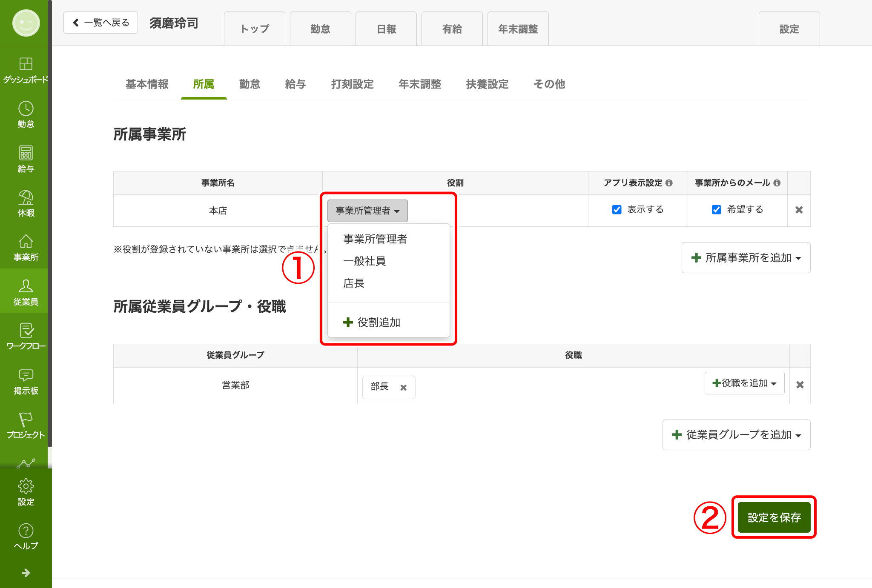Go back with 一覧へ戻る button

click(x=100, y=23)
